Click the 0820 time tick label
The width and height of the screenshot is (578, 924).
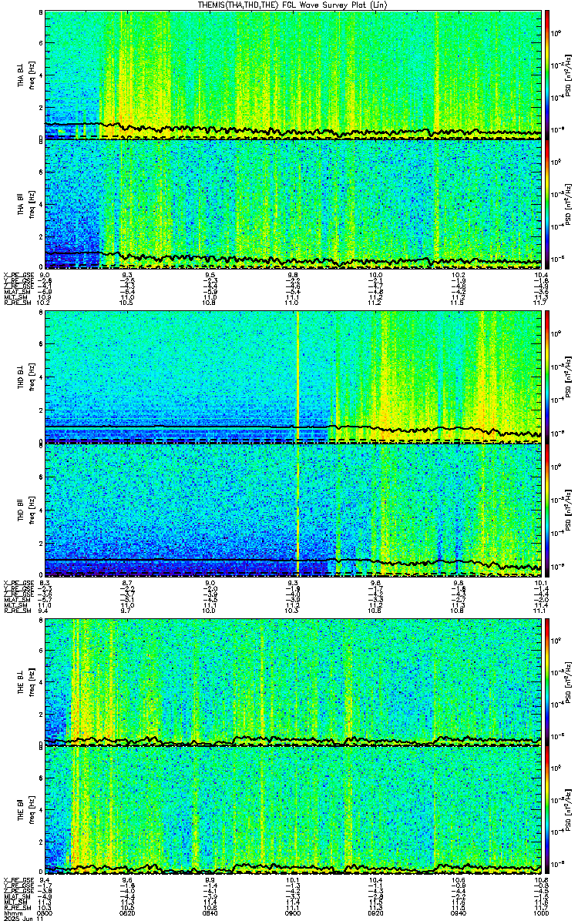click(x=128, y=914)
